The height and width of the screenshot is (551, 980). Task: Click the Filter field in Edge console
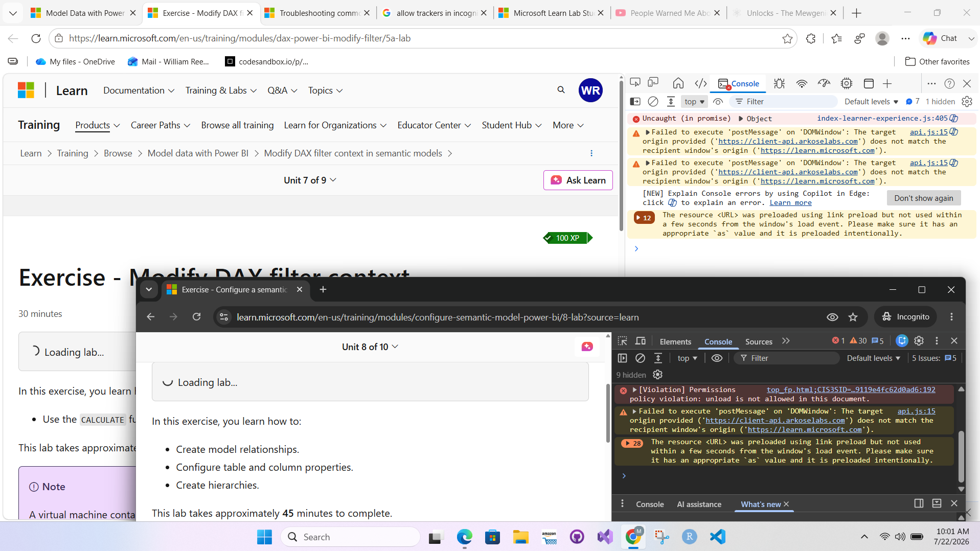click(x=783, y=102)
